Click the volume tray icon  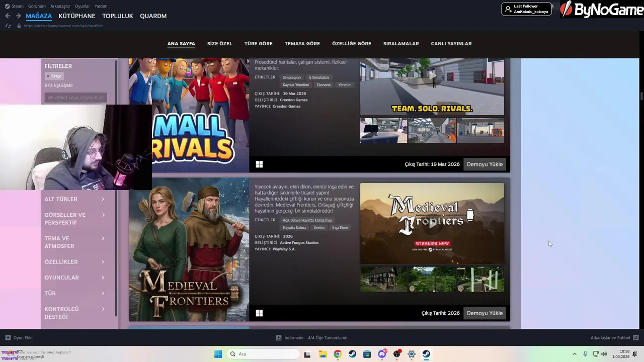(604, 354)
